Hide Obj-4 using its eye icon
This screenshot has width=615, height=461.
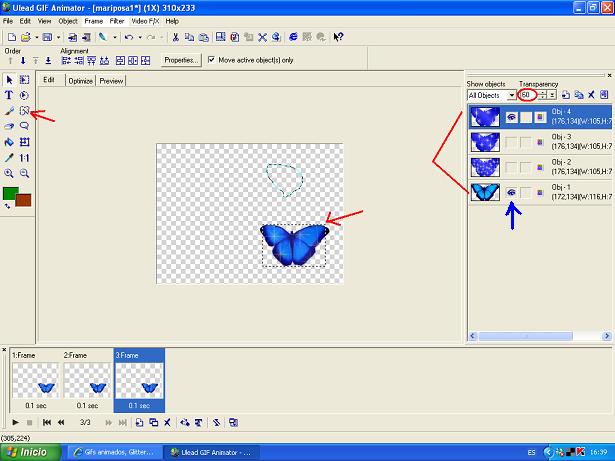click(511, 117)
